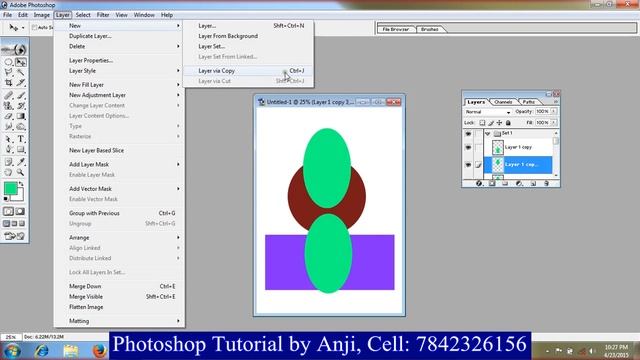640x360 pixels.
Task: Select the History Brush tool
Action: click(x=20, y=106)
